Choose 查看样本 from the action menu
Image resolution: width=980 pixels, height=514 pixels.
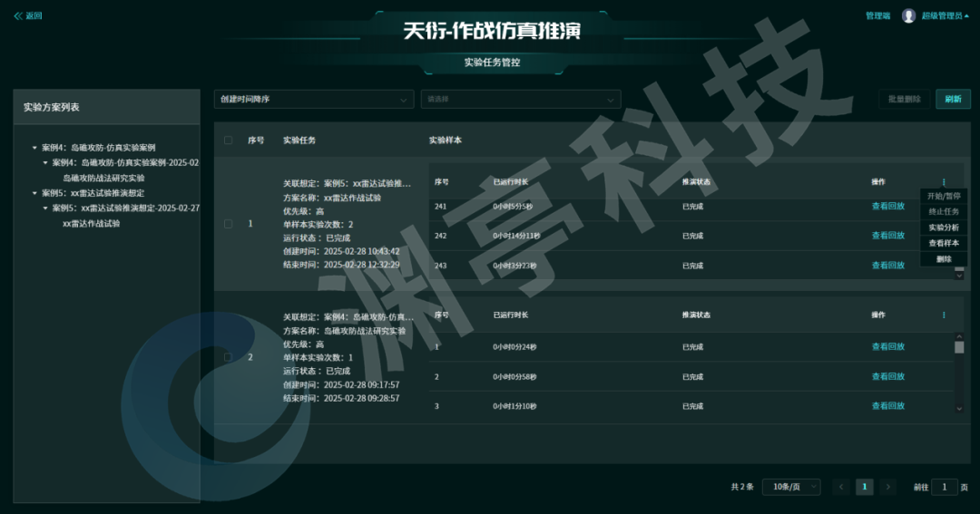[944, 243]
